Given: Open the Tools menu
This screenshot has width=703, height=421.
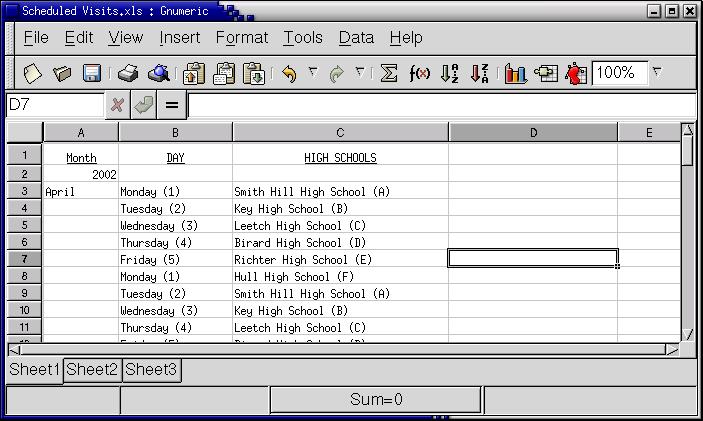Looking at the screenshot, I should tap(303, 38).
